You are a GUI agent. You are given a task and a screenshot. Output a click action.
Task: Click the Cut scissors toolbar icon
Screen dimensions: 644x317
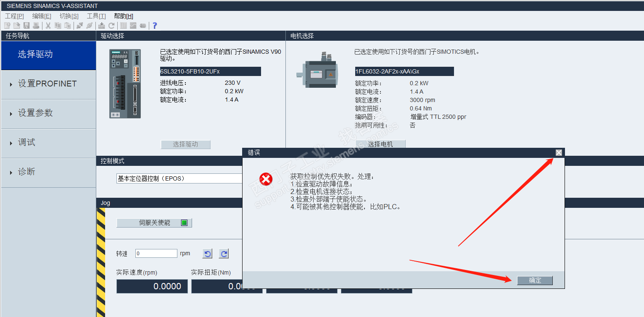pyautogui.click(x=48, y=26)
